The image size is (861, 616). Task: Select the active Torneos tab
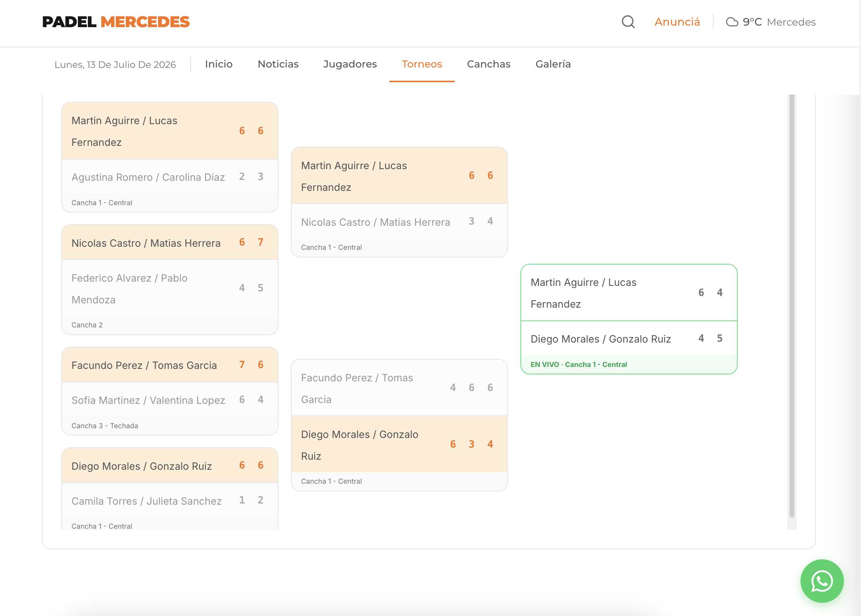click(x=422, y=64)
